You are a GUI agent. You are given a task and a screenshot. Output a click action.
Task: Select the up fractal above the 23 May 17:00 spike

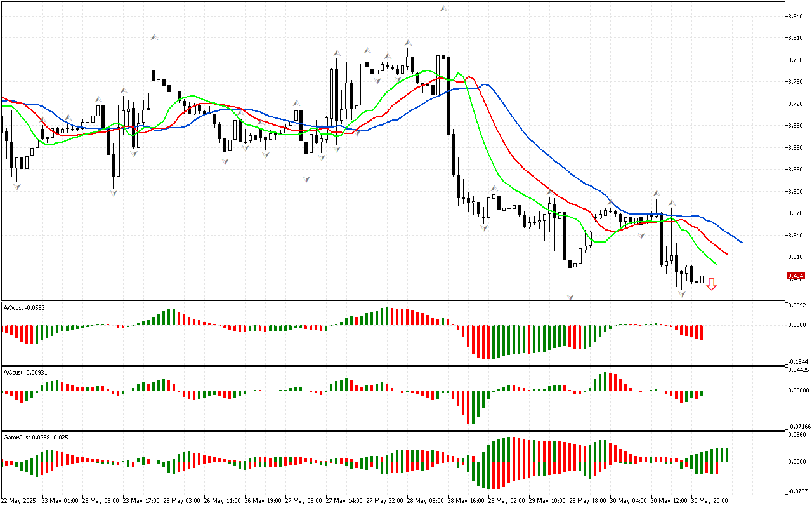click(154, 37)
